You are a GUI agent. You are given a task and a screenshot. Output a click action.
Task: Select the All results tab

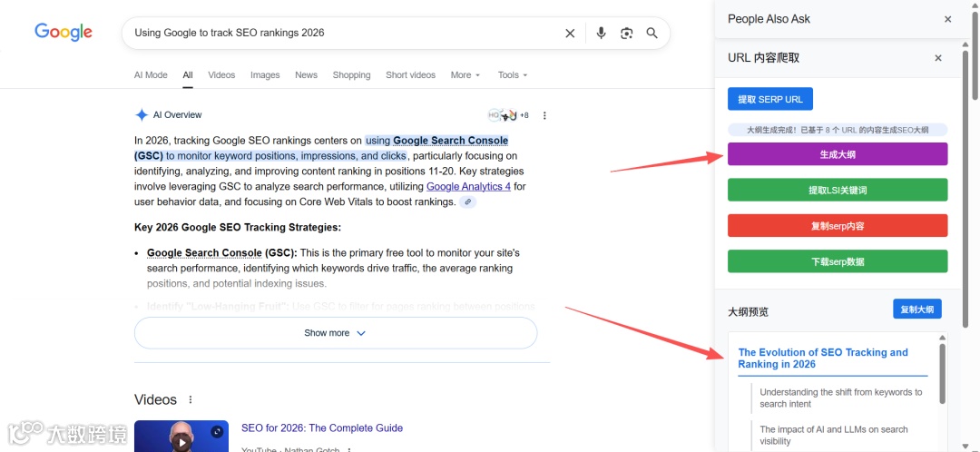(x=188, y=75)
